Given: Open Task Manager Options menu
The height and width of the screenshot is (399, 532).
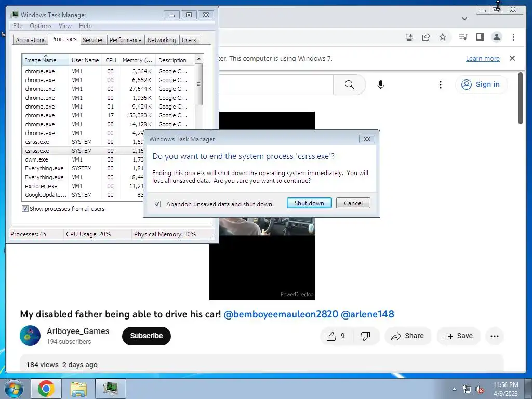Looking at the screenshot, I should click(x=41, y=26).
